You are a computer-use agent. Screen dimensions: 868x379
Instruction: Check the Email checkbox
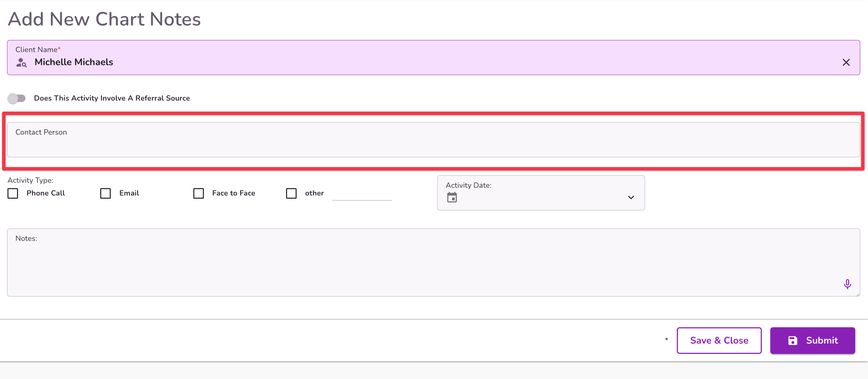tap(105, 193)
